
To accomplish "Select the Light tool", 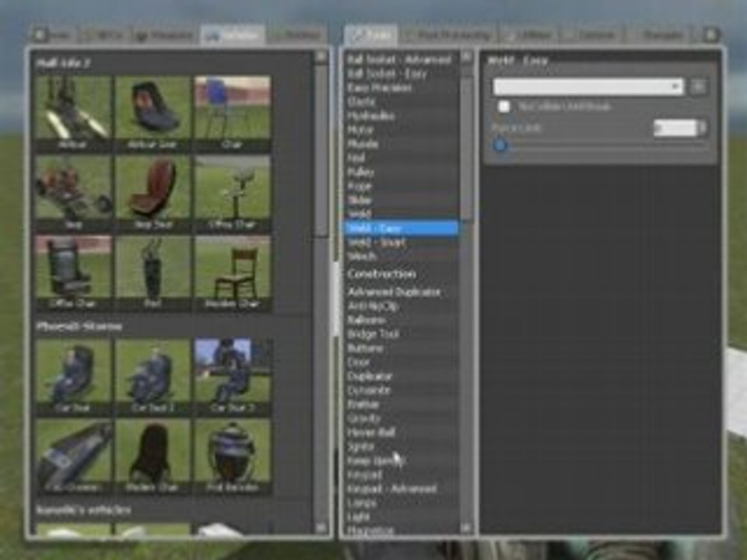I will click(x=402, y=516).
